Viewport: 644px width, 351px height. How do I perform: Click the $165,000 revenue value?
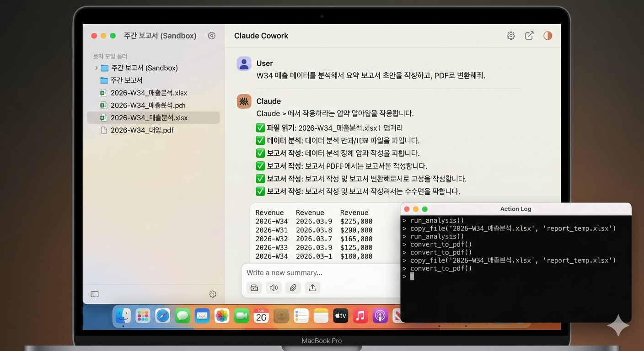coord(356,239)
